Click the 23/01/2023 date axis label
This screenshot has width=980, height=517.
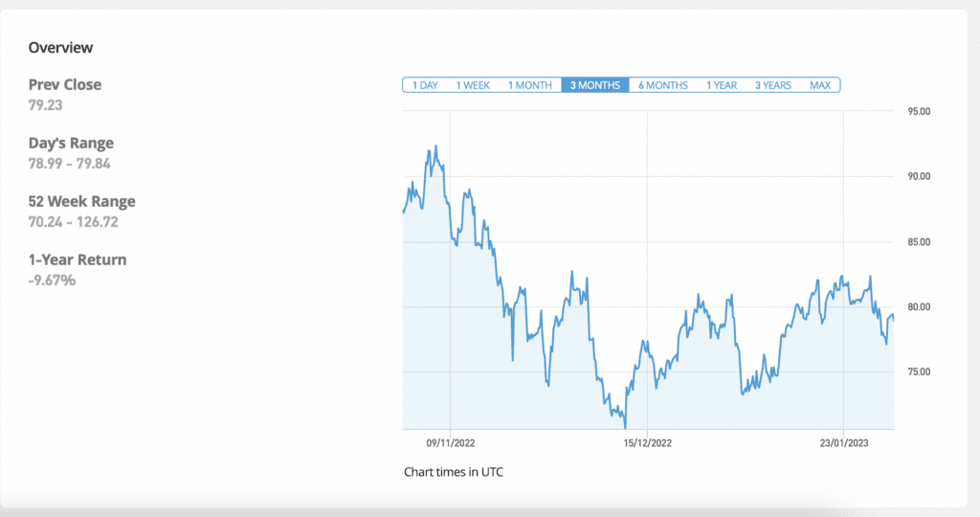coord(843,443)
